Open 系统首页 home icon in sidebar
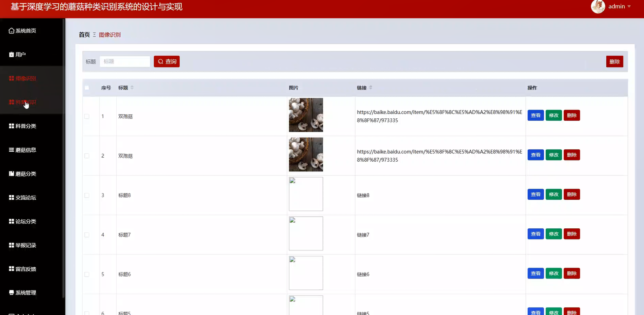 click(x=11, y=30)
